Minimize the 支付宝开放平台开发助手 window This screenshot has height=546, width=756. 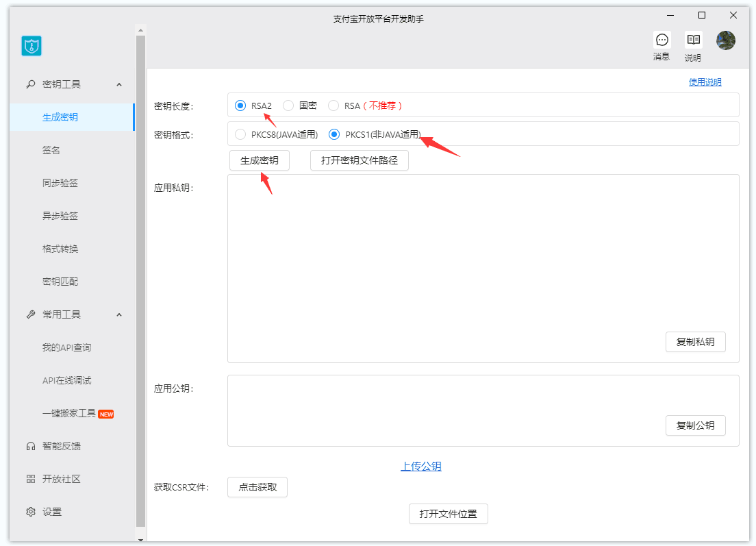coord(670,16)
